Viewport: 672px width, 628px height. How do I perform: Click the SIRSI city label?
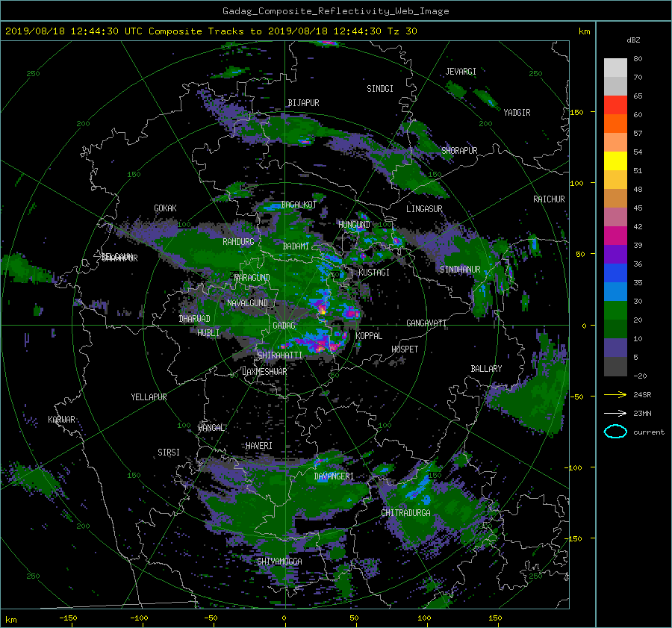tap(169, 453)
